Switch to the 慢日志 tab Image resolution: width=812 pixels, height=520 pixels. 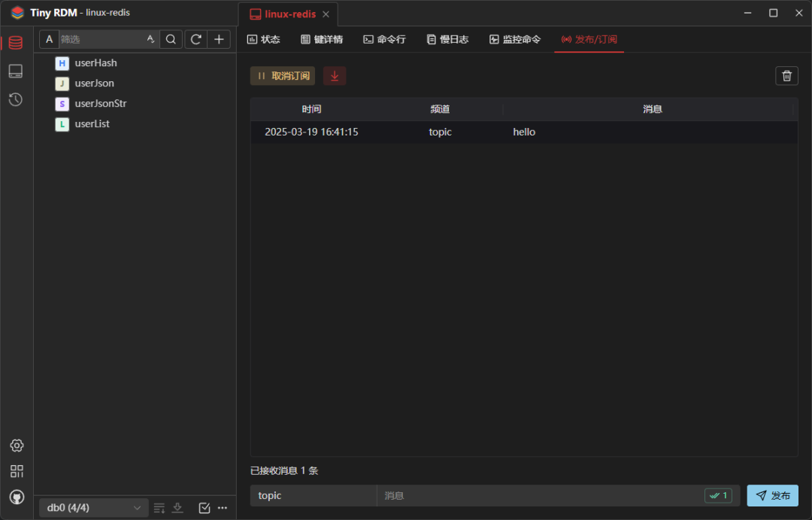click(447, 39)
